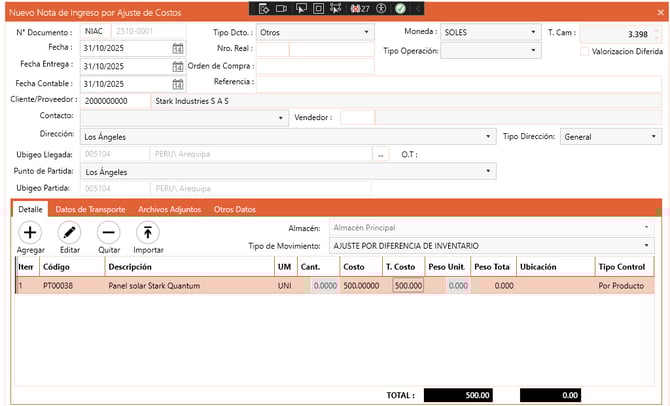Open the Tipo Dirección General dropdown
This screenshot has height=406, width=670.
[653, 136]
